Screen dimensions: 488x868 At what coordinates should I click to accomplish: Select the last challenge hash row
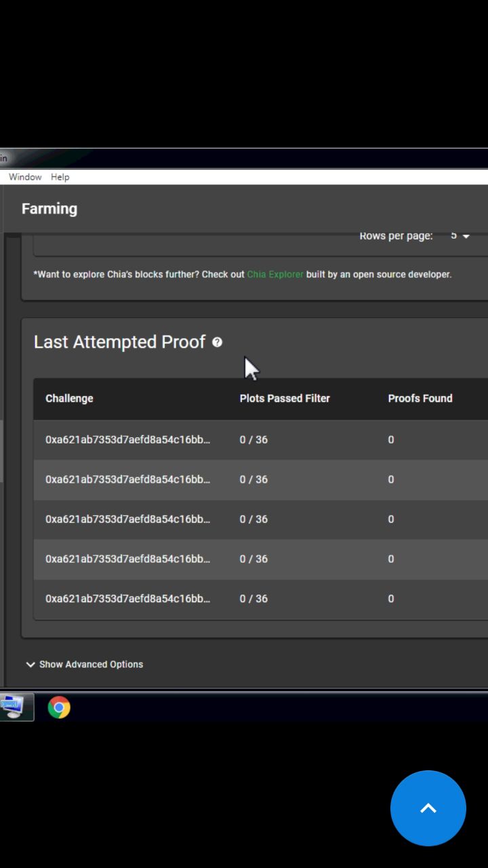(x=261, y=599)
